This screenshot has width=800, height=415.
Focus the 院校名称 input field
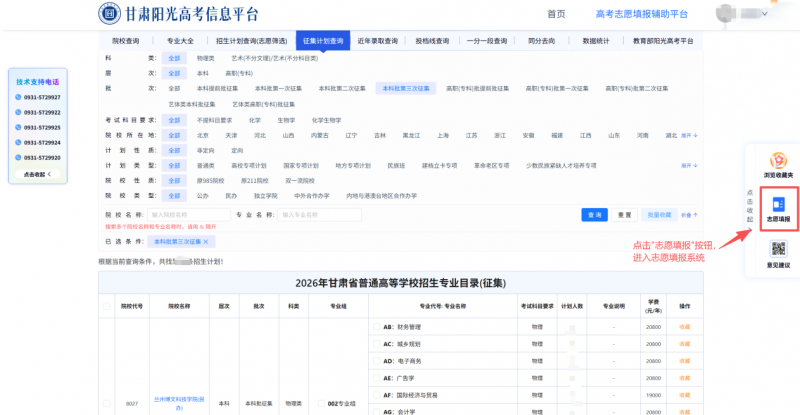189,215
